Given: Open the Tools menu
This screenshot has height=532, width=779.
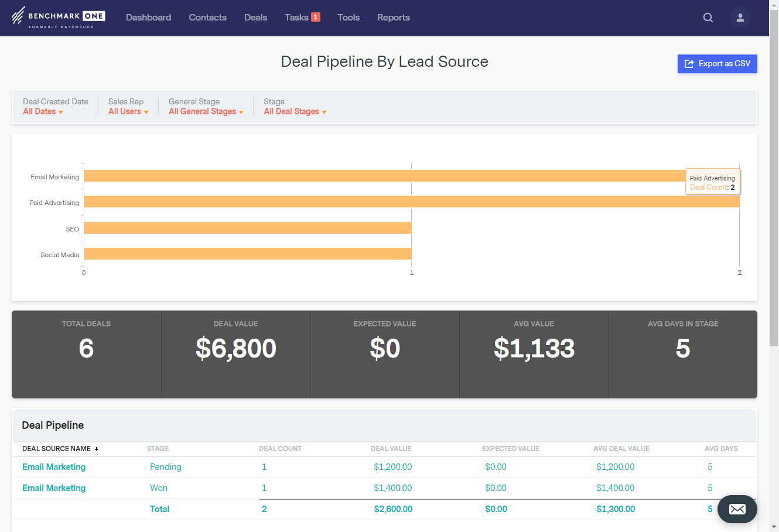Looking at the screenshot, I should tap(348, 18).
